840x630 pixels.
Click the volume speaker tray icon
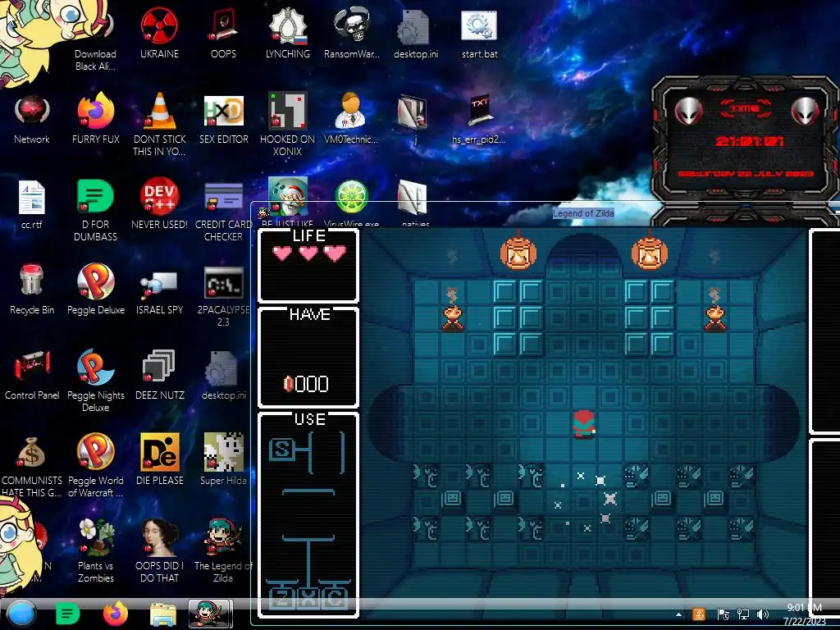pyautogui.click(x=763, y=614)
